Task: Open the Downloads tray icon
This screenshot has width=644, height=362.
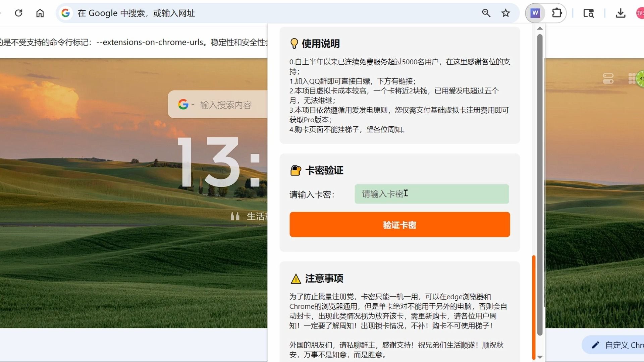Action: click(x=621, y=13)
